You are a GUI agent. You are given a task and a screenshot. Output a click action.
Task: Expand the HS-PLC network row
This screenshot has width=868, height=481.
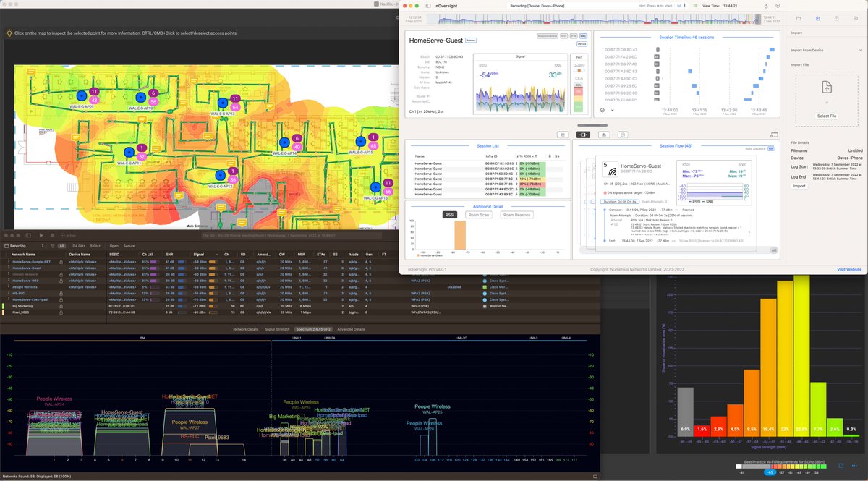click(9, 294)
